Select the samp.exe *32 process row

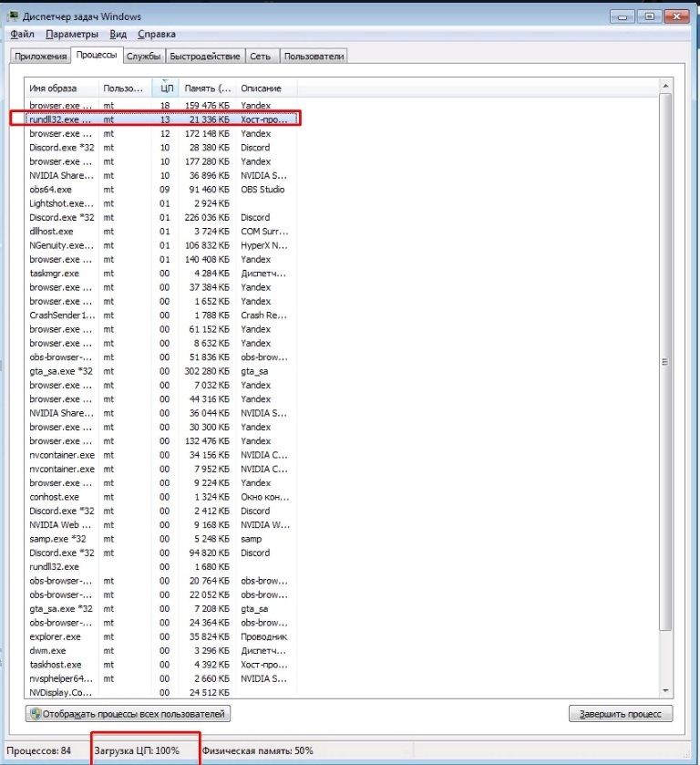click(x=161, y=539)
